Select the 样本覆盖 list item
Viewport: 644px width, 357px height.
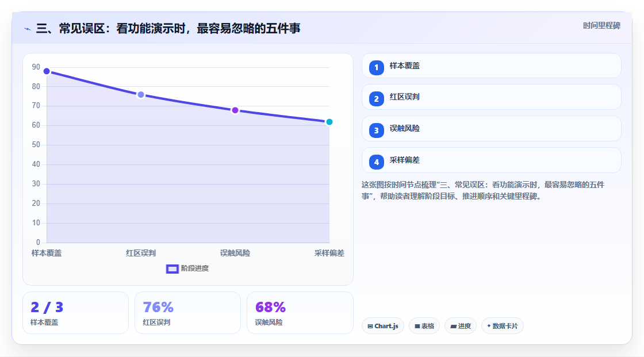pyautogui.click(x=491, y=66)
